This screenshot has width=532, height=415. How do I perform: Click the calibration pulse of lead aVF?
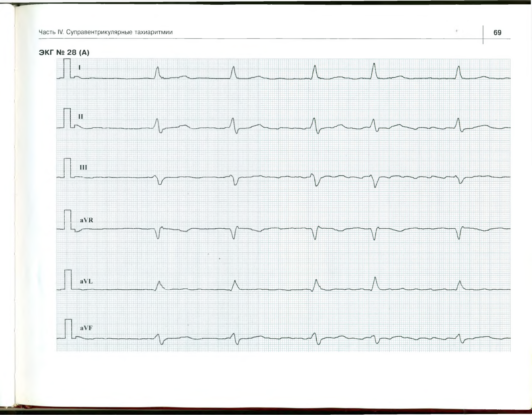(68, 329)
